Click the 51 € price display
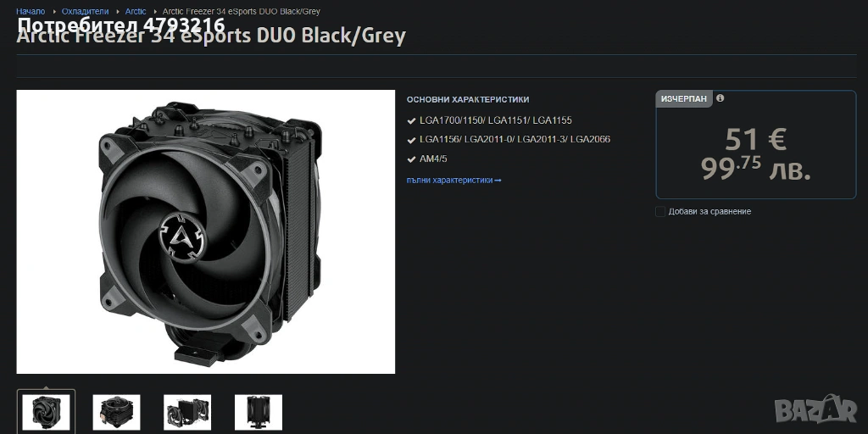 point(755,139)
